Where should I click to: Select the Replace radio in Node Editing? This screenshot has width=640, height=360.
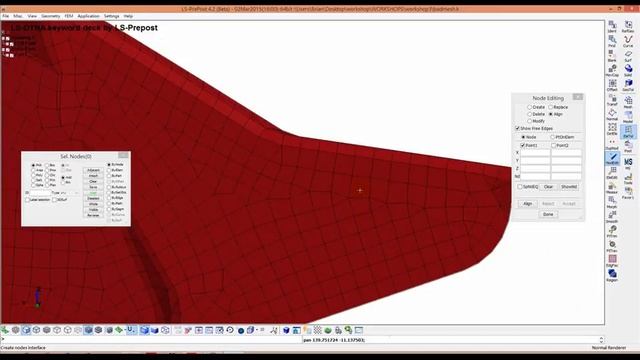click(x=551, y=107)
